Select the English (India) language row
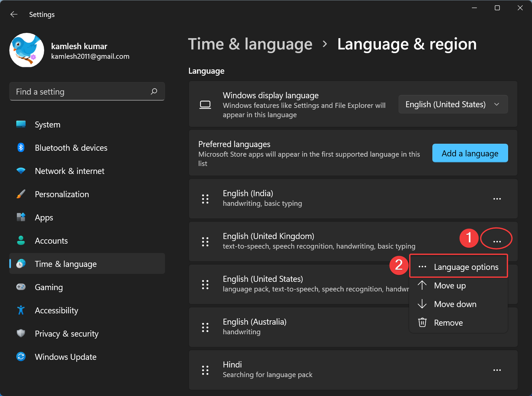 [x=353, y=198]
